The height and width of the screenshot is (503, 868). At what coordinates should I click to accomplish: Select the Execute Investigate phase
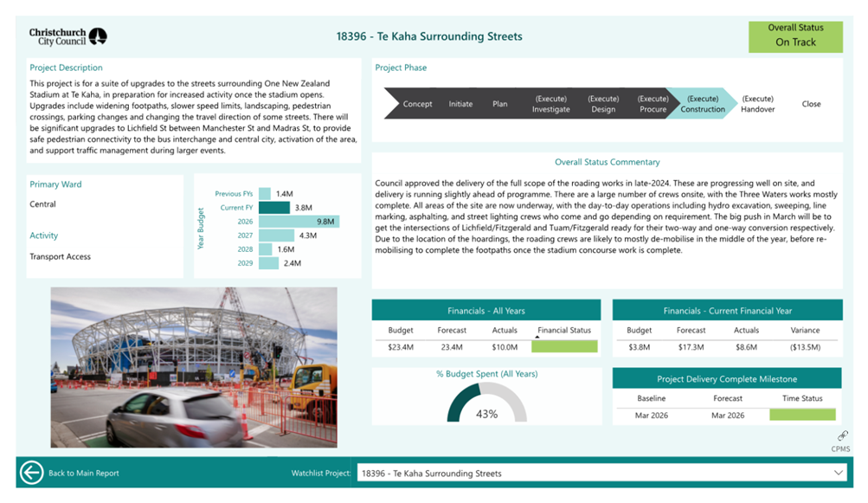pos(550,104)
